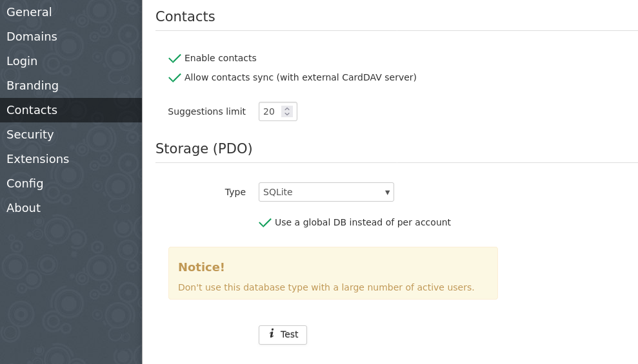The width and height of the screenshot is (638, 364).
Task: Increase suggestions limit with up arrow
Action: tap(287, 109)
